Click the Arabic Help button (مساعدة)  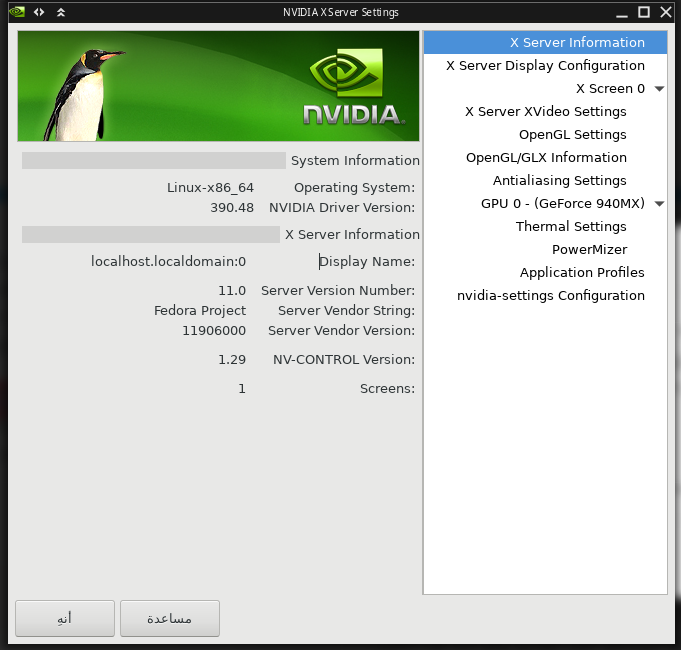(x=169, y=619)
